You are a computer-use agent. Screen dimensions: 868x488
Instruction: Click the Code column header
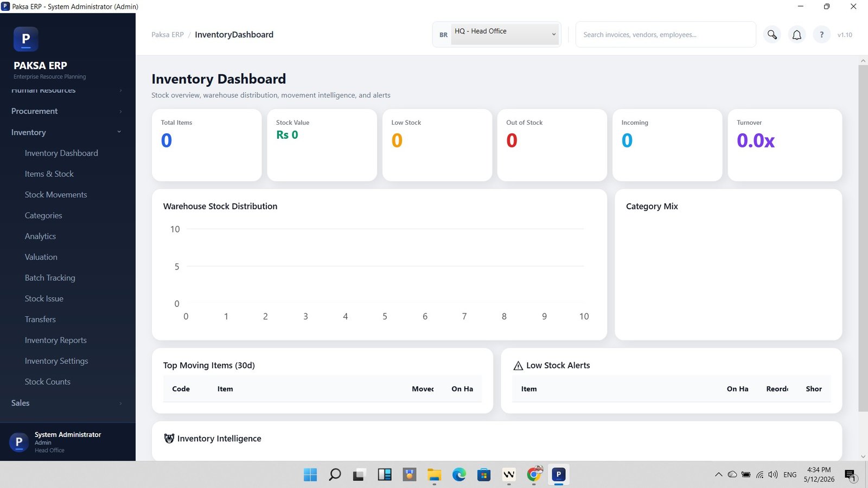[181, 389]
